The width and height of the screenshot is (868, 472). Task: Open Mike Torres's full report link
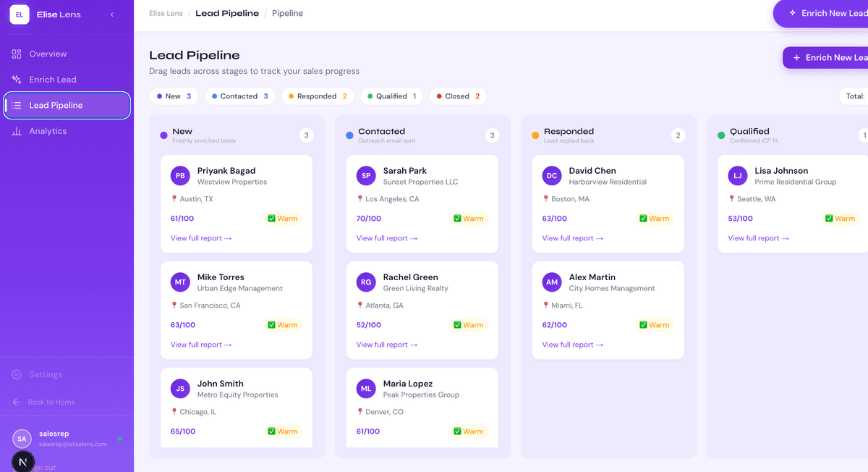pos(200,345)
